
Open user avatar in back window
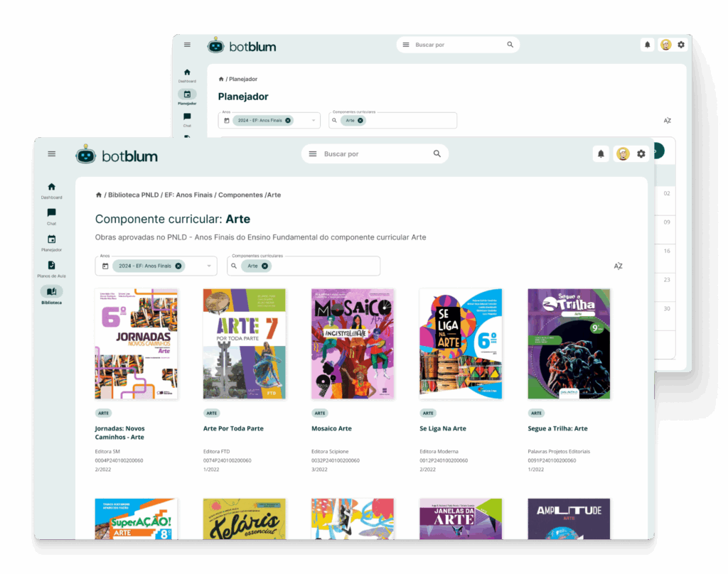pyautogui.click(x=665, y=45)
